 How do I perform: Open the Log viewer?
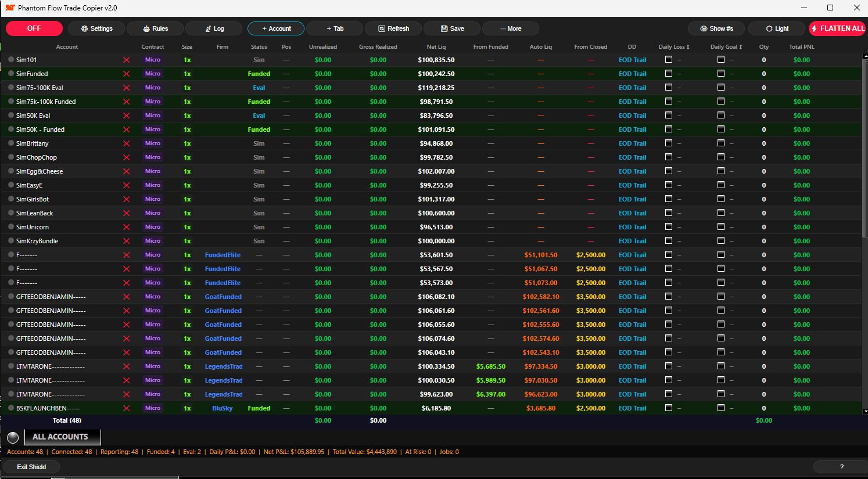pyautogui.click(x=214, y=28)
